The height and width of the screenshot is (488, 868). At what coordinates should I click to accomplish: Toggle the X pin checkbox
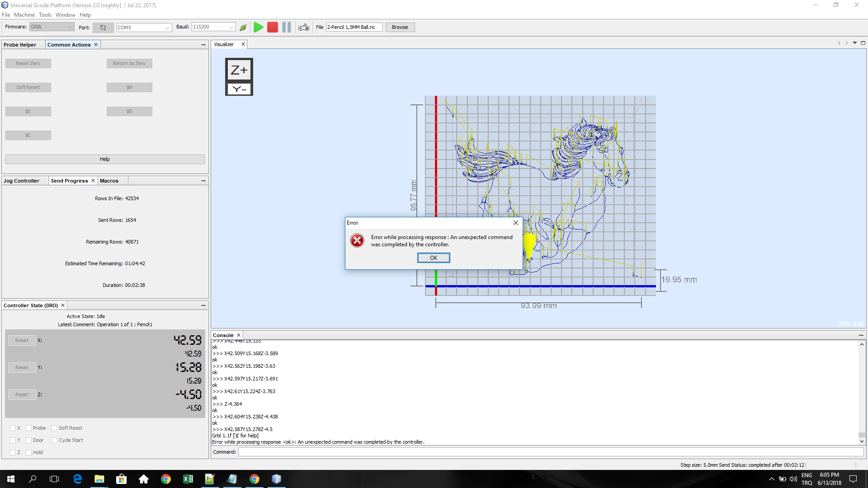tap(13, 428)
